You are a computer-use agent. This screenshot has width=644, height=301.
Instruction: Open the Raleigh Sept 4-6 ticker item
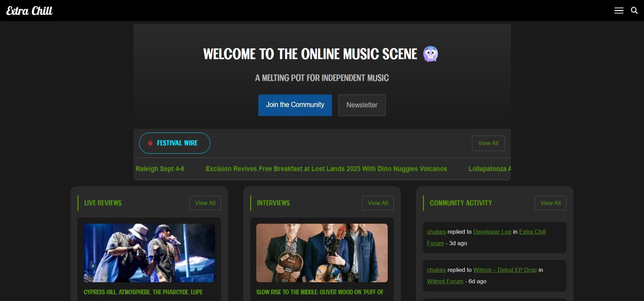tap(160, 169)
